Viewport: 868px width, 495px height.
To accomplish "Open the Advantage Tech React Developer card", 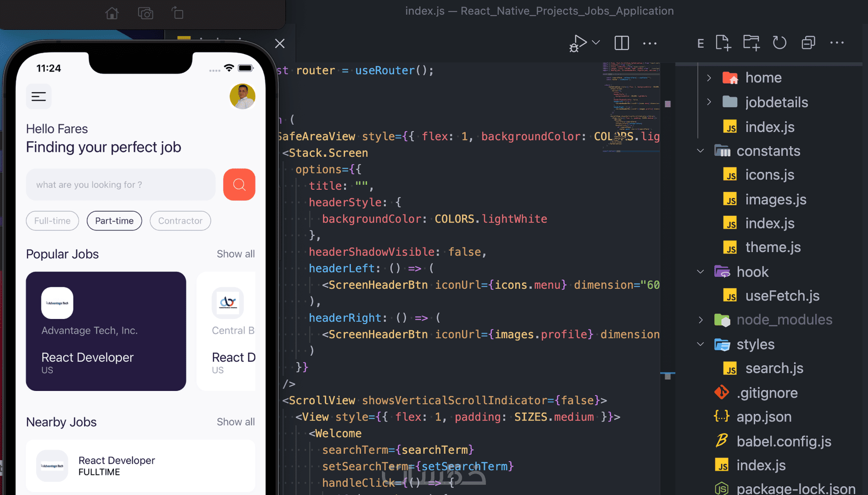I will [106, 331].
